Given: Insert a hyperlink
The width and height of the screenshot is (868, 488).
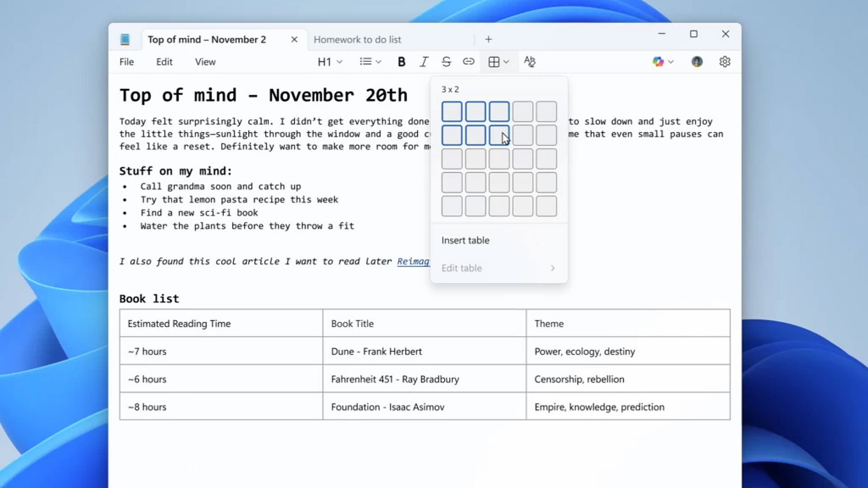Looking at the screenshot, I should click(x=468, y=62).
